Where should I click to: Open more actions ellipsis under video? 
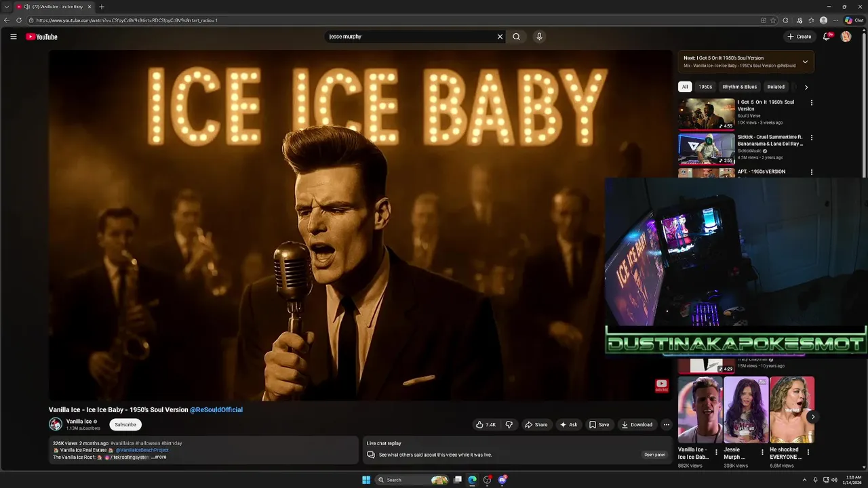[x=666, y=425]
